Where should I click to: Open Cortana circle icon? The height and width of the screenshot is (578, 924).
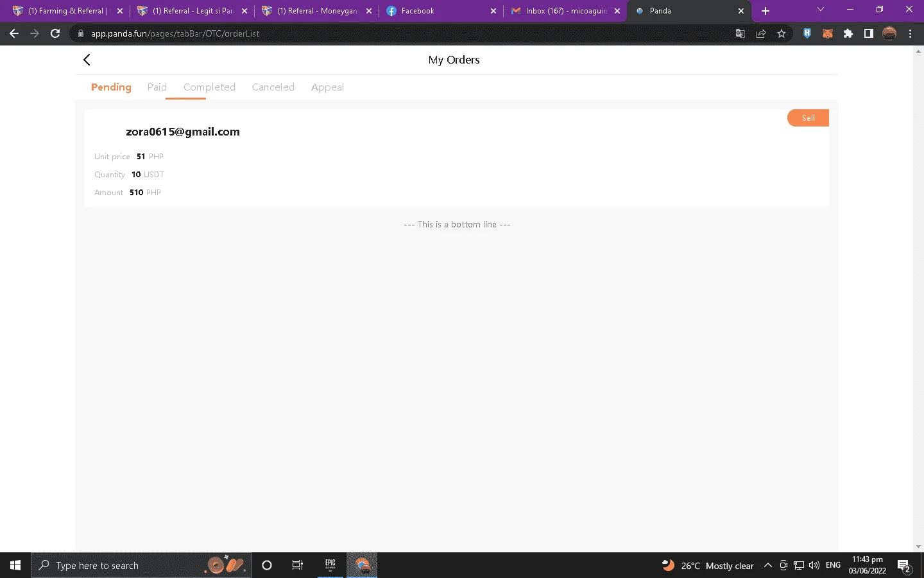click(267, 565)
